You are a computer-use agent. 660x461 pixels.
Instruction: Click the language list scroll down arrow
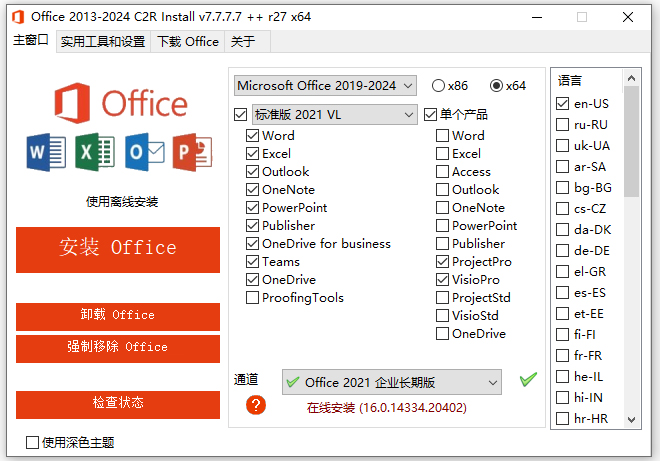click(631, 420)
